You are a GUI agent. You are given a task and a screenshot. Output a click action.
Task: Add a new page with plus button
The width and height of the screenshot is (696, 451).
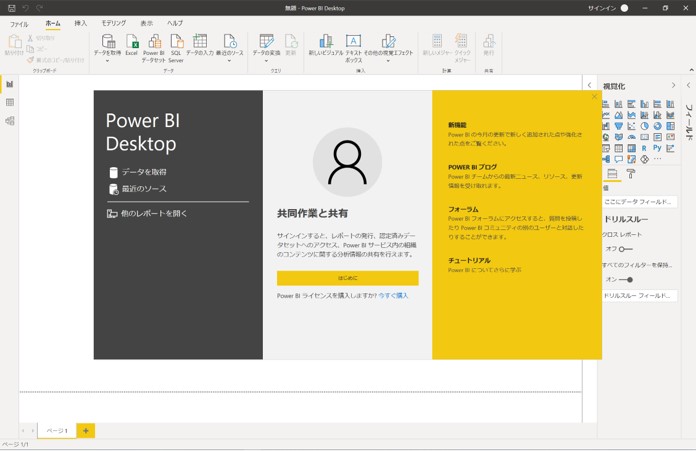(86, 430)
